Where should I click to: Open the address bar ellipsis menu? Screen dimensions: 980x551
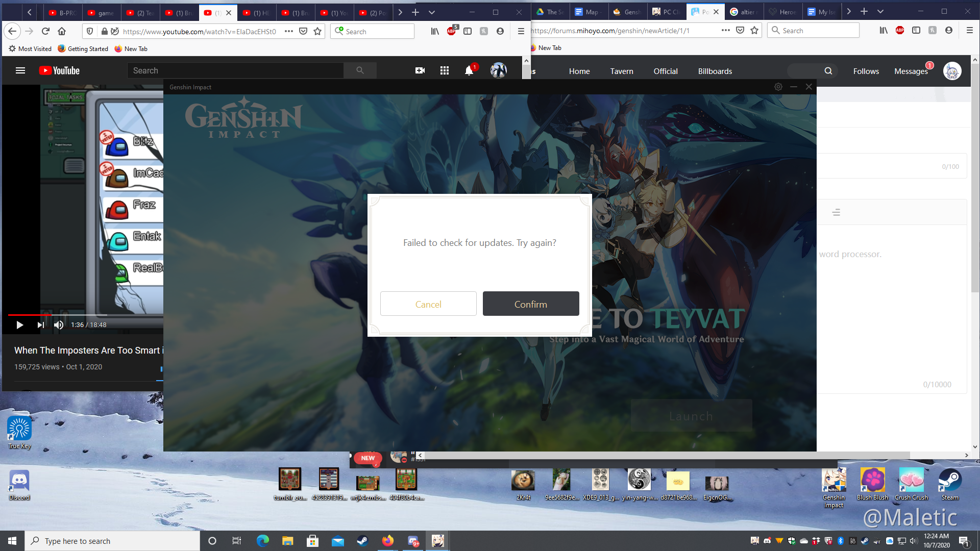click(x=289, y=31)
